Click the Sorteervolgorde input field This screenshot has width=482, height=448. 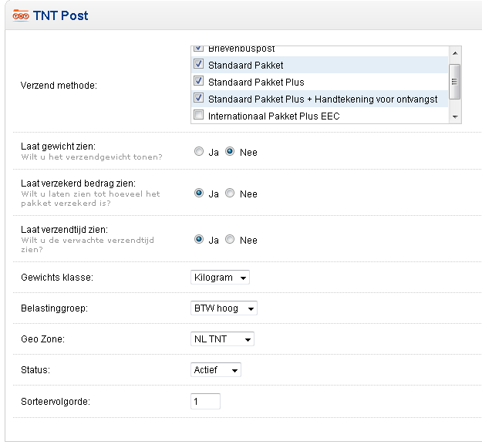[205, 401]
